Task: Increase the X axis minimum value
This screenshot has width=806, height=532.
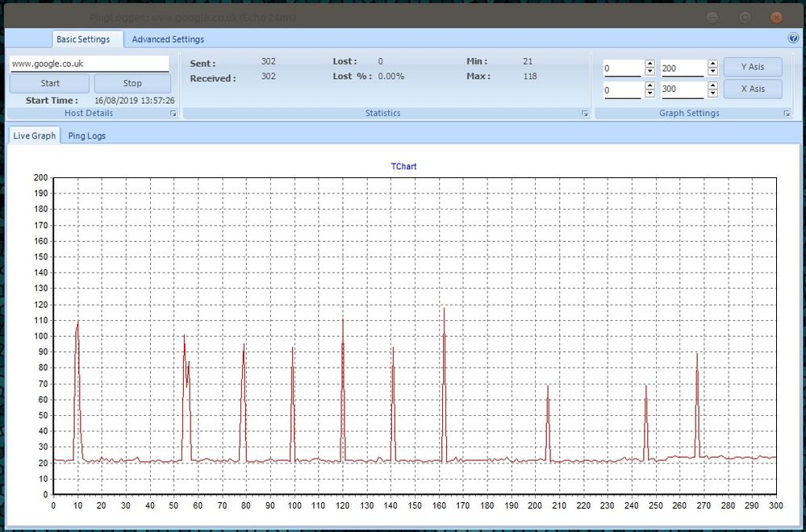Action: pyautogui.click(x=649, y=85)
